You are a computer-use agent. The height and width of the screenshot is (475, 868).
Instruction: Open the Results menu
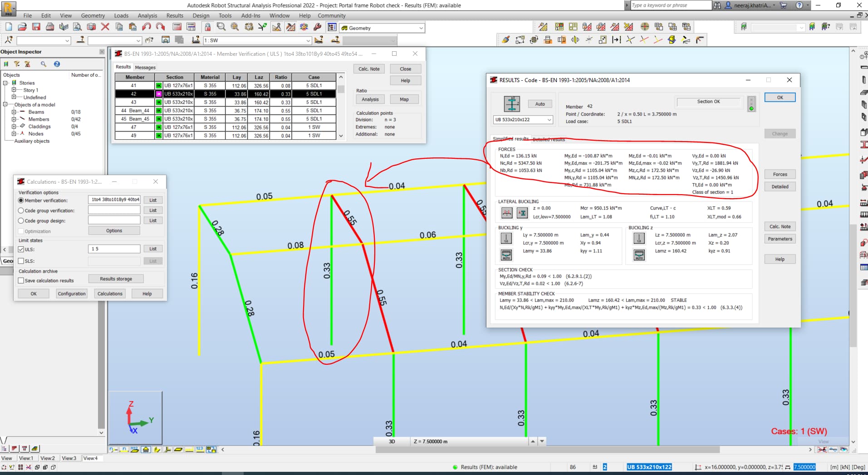pos(175,15)
